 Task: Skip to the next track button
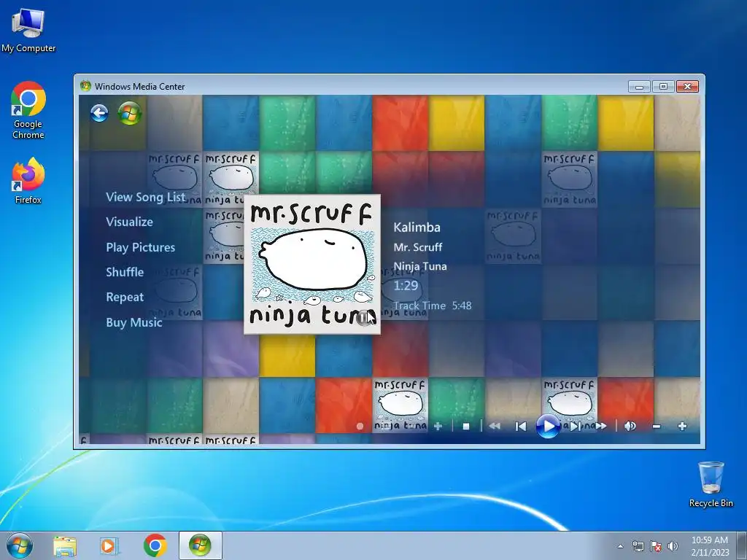576,426
